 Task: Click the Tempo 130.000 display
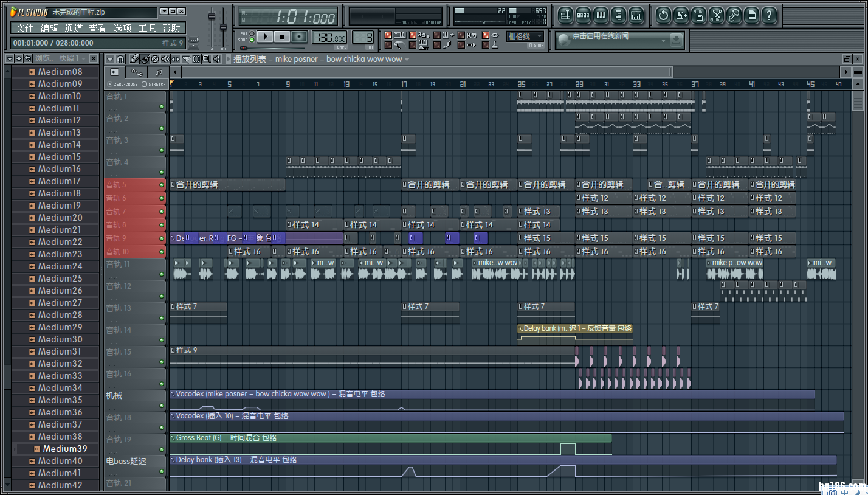(329, 37)
